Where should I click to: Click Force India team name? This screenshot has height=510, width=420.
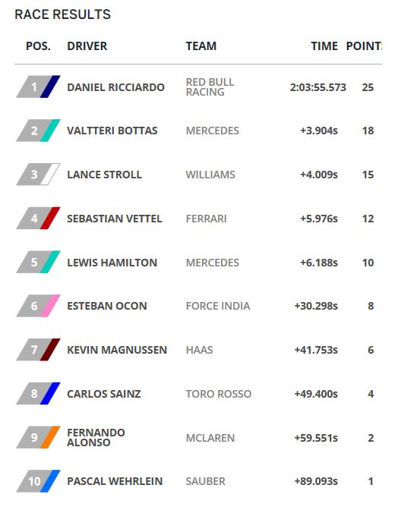click(218, 306)
